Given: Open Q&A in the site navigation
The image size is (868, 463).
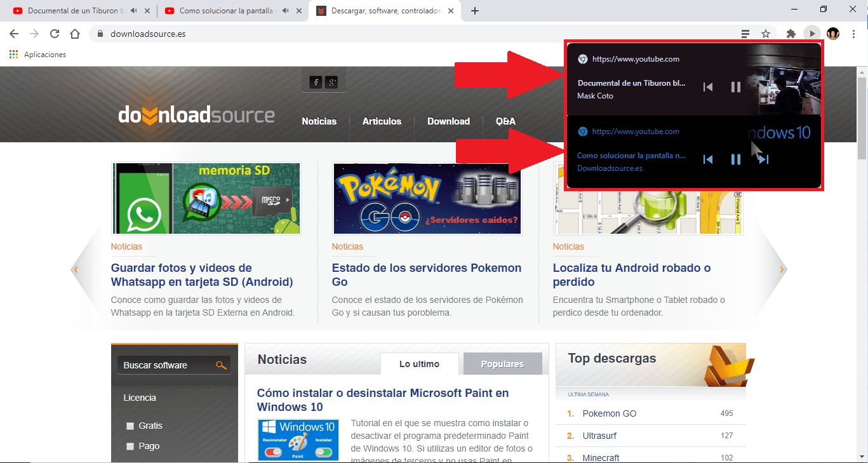Looking at the screenshot, I should pyautogui.click(x=505, y=121).
